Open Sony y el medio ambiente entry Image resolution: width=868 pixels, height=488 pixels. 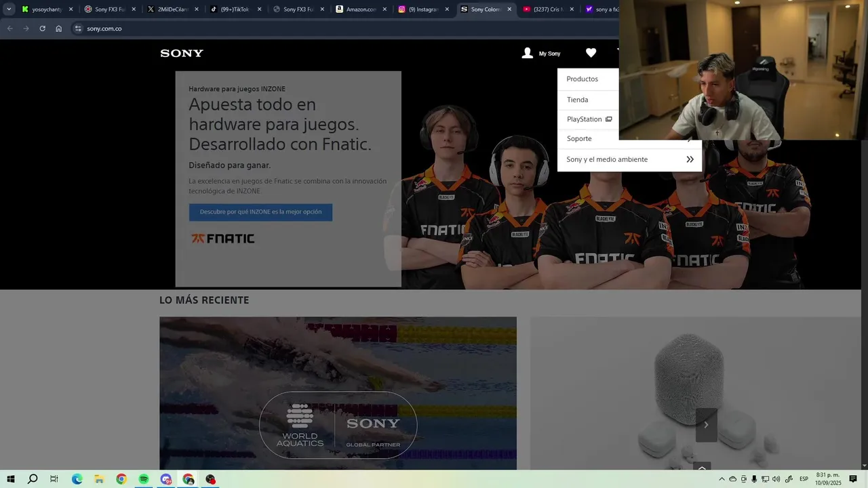click(x=607, y=159)
